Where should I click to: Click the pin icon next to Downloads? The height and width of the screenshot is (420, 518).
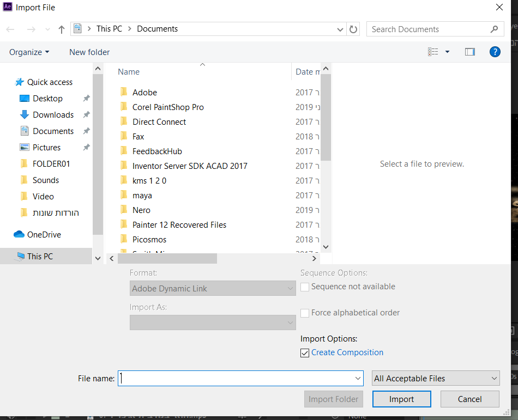[87, 114]
